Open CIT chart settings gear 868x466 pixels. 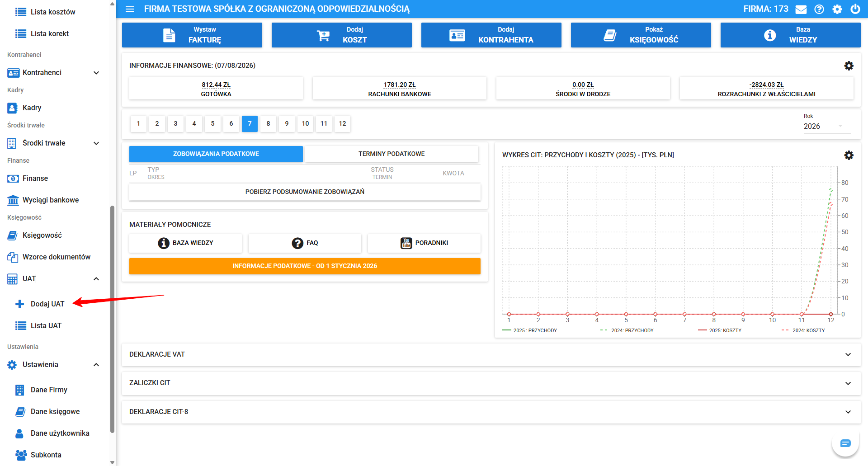click(849, 155)
